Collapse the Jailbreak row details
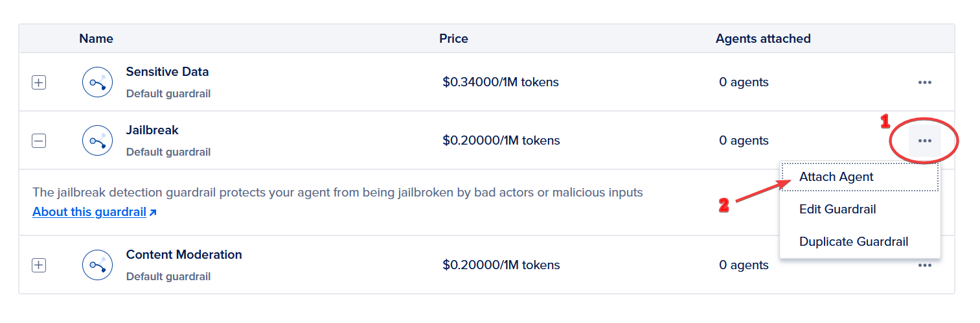Image resolution: width=980 pixels, height=323 pixels. tap(39, 141)
